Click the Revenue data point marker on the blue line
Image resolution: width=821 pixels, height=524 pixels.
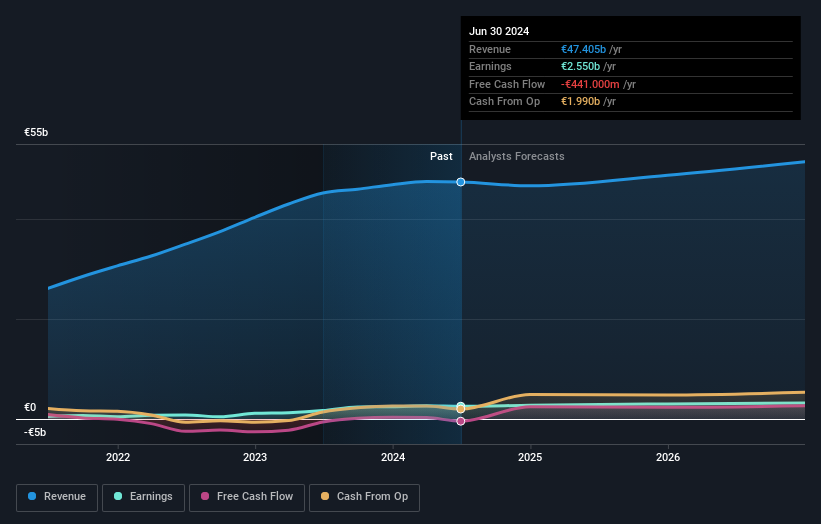[460, 182]
